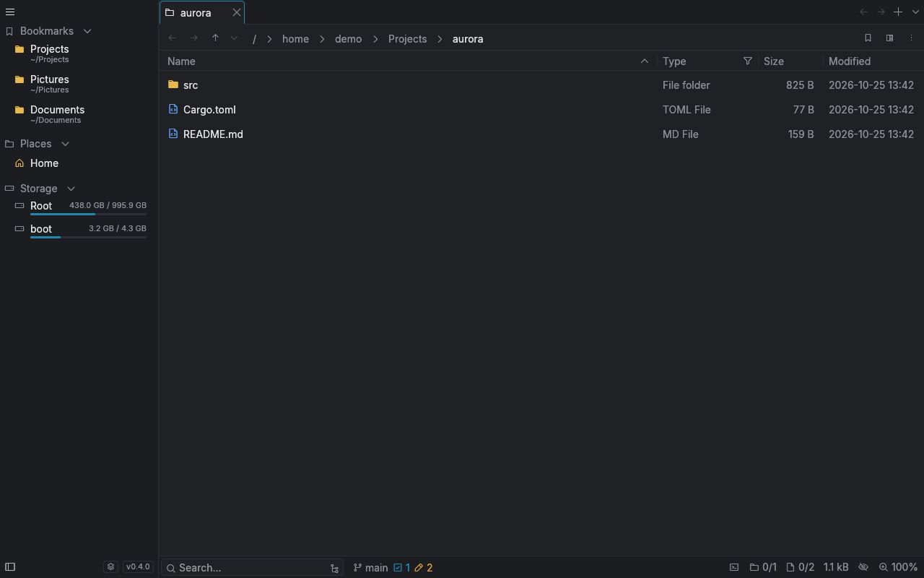Open the history dropdown next to up arrow
The height and width of the screenshot is (578, 924).
pos(234,38)
